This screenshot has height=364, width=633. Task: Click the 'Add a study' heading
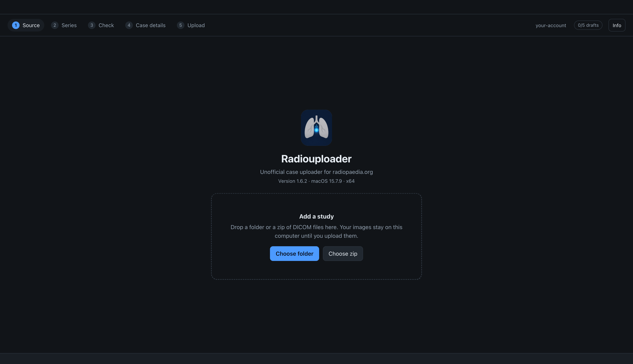point(316,216)
